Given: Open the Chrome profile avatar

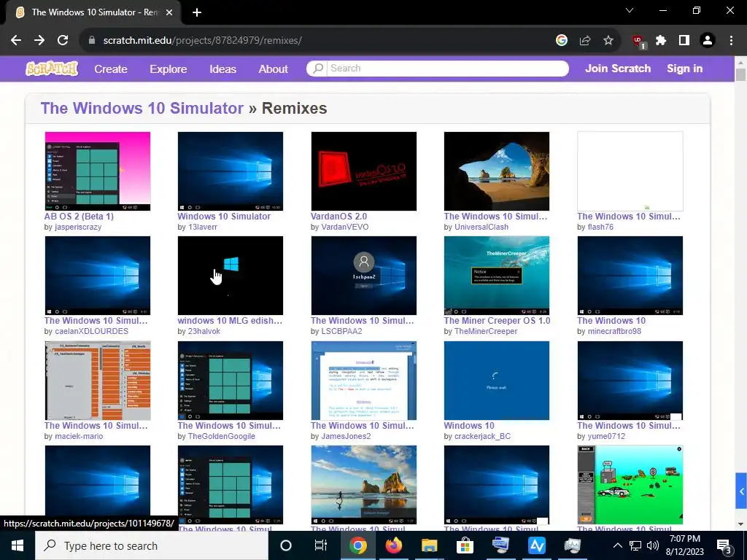Looking at the screenshot, I should click(x=708, y=41).
